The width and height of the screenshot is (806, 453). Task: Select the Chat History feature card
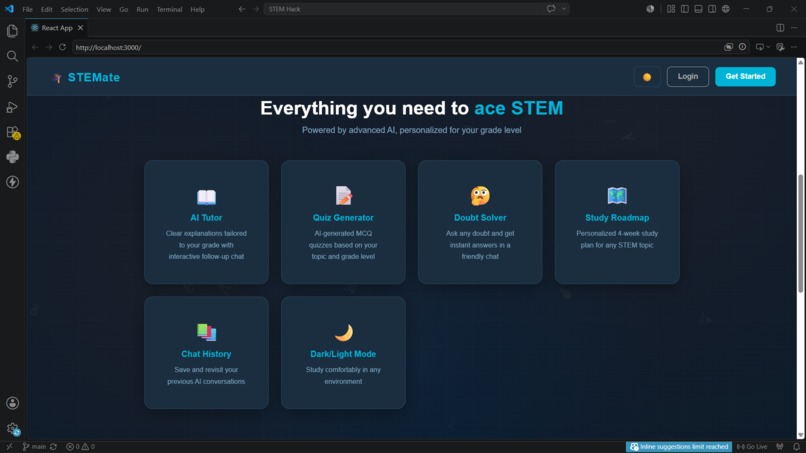pos(206,352)
